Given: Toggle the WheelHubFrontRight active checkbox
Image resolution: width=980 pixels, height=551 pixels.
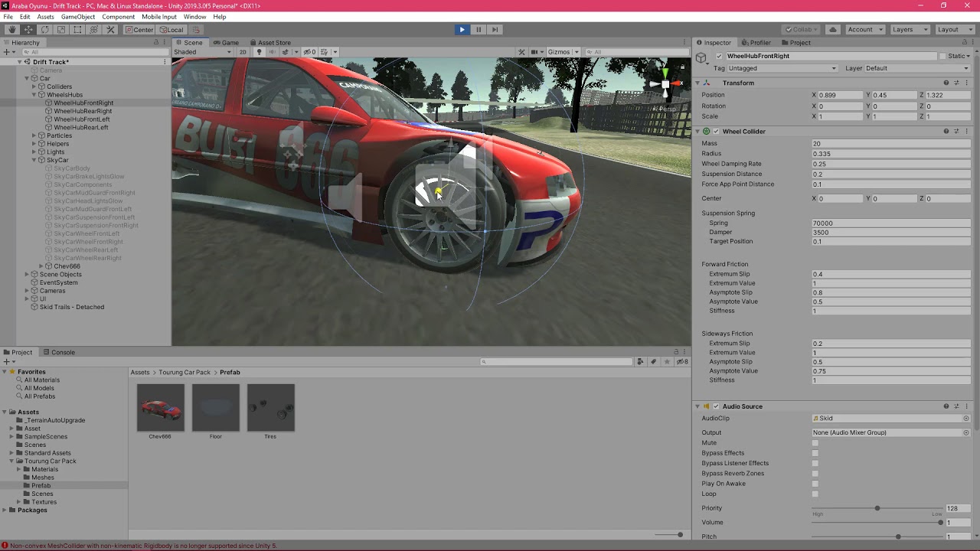Looking at the screenshot, I should point(719,57).
